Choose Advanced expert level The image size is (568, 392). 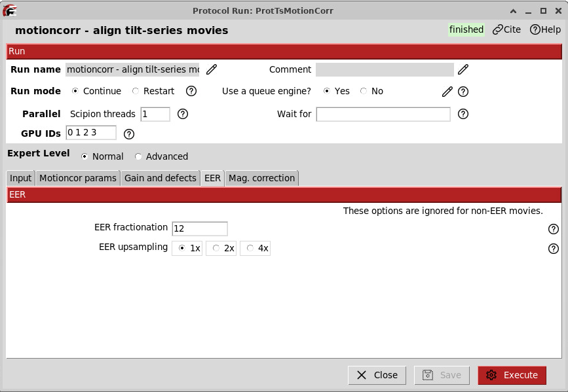(138, 156)
